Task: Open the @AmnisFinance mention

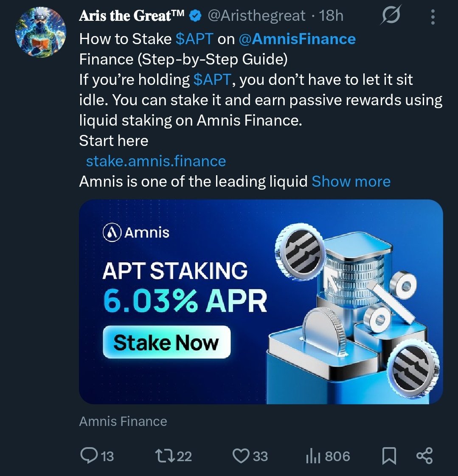Action: click(297, 39)
